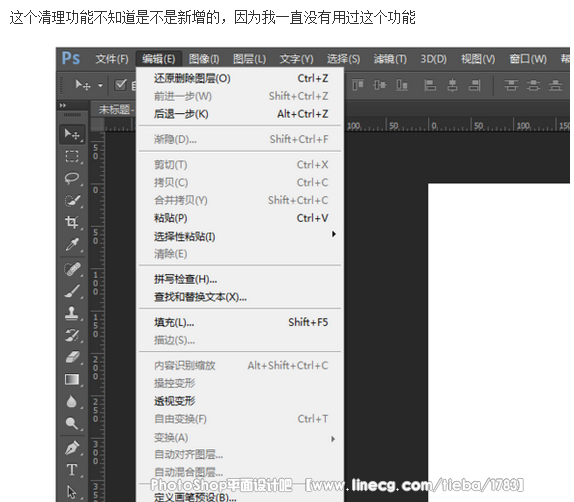Select the Brush tool
The image size is (574, 502).
(72, 291)
